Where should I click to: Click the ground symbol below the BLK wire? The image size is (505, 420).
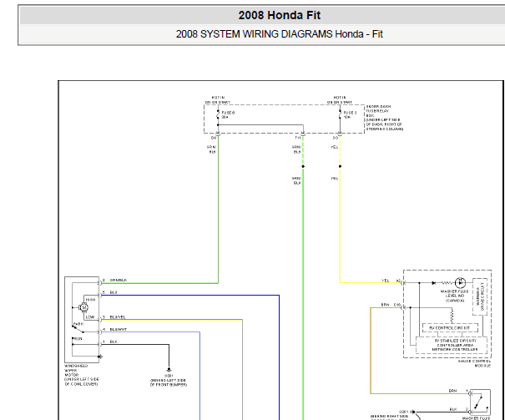click(x=169, y=370)
